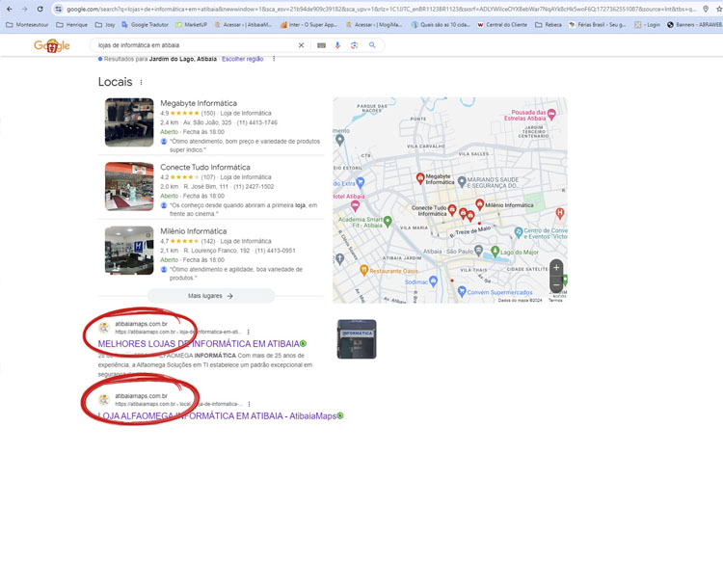The width and height of the screenshot is (723, 588).
Task: Focus the Google search input field
Action: (x=196, y=45)
